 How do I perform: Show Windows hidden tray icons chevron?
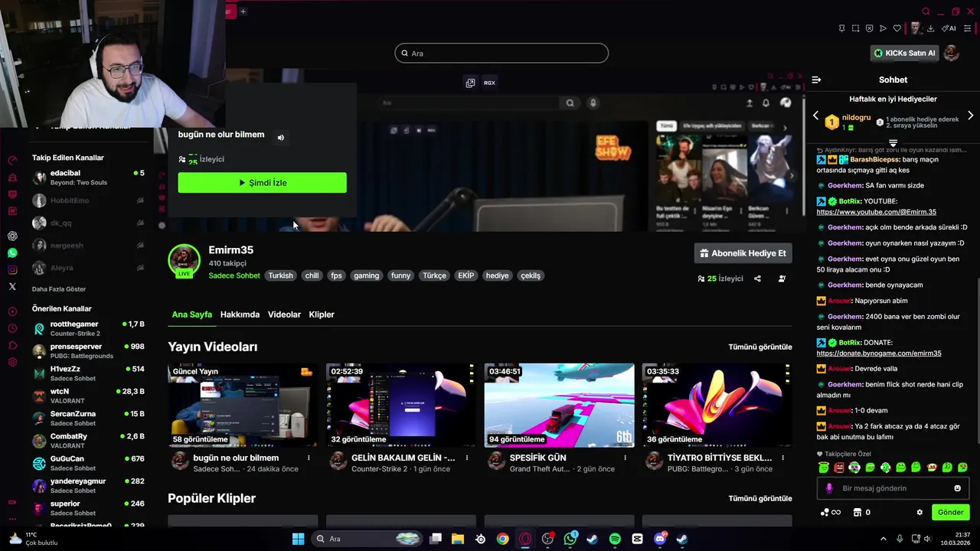pyautogui.click(x=883, y=539)
